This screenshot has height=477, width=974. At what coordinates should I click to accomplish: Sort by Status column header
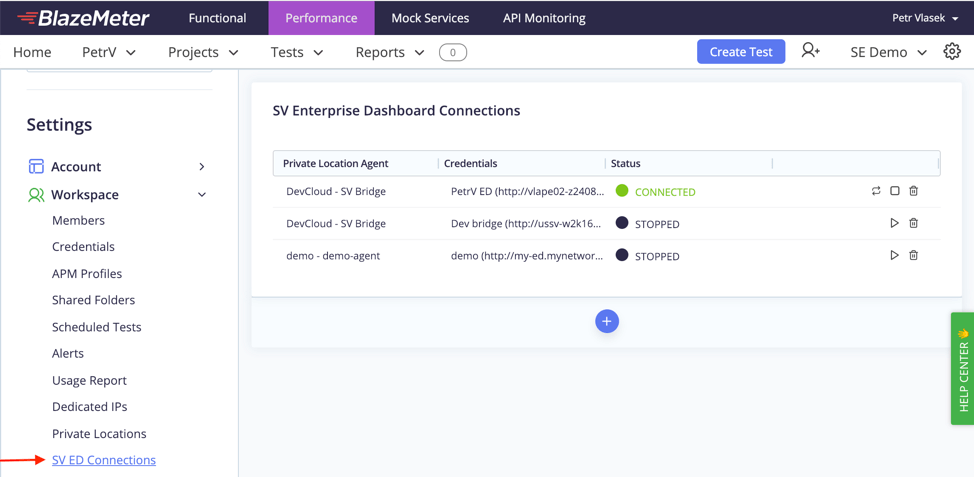626,163
